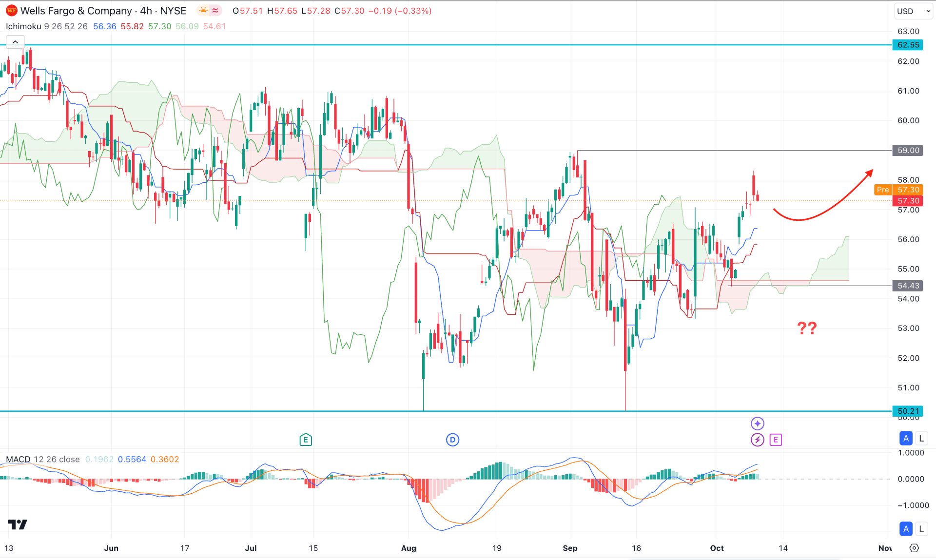936x560 pixels.
Task: Select the Ichimoku indicator legend label
Action: click(23, 26)
